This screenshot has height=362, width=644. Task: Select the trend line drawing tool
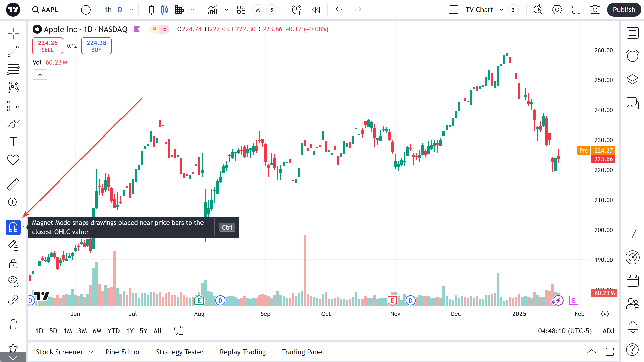point(13,51)
